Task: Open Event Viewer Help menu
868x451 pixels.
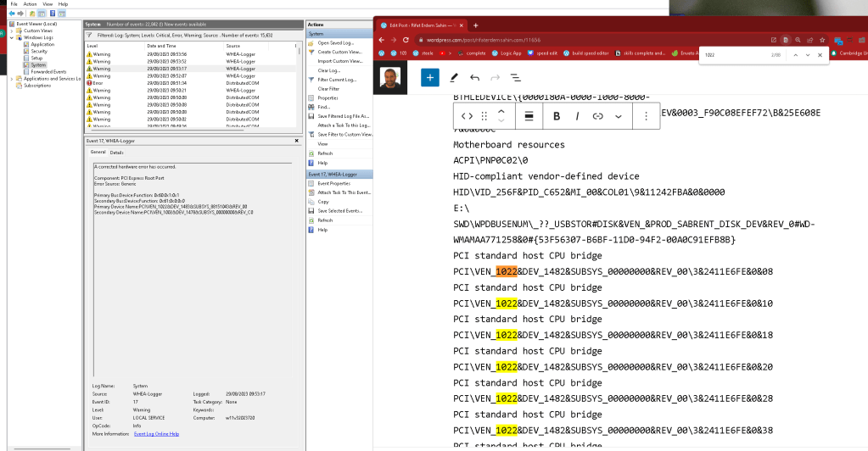Action: point(63,4)
